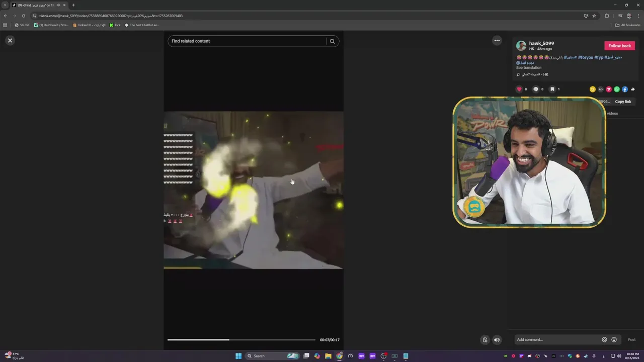Open the emoji picker in comment box
The height and width of the screenshot is (362, 644).
pos(614,339)
